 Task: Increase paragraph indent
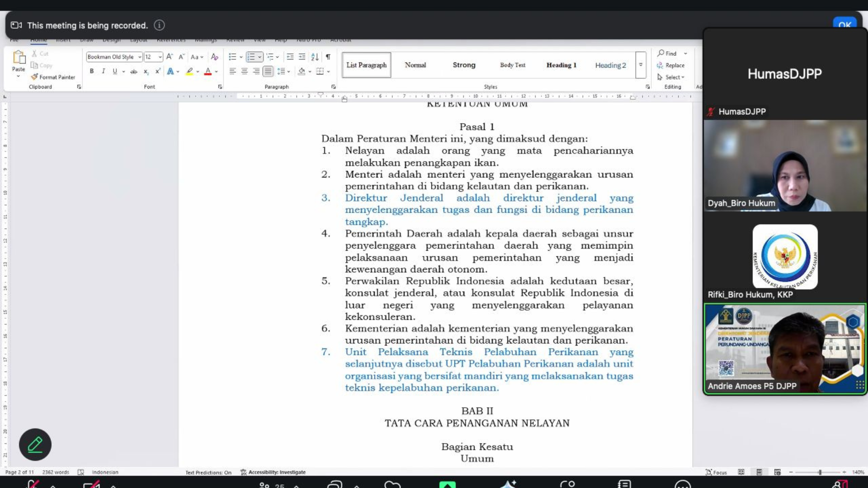pyautogui.click(x=302, y=57)
